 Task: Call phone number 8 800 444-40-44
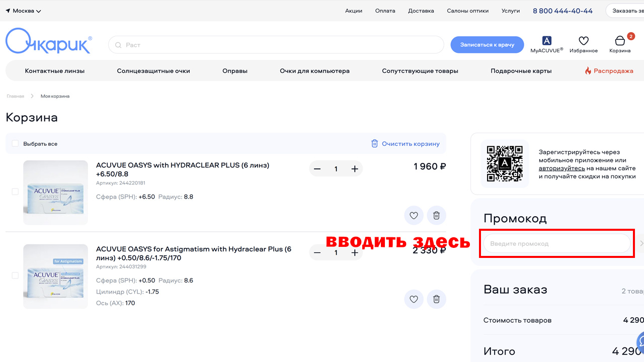(x=562, y=11)
